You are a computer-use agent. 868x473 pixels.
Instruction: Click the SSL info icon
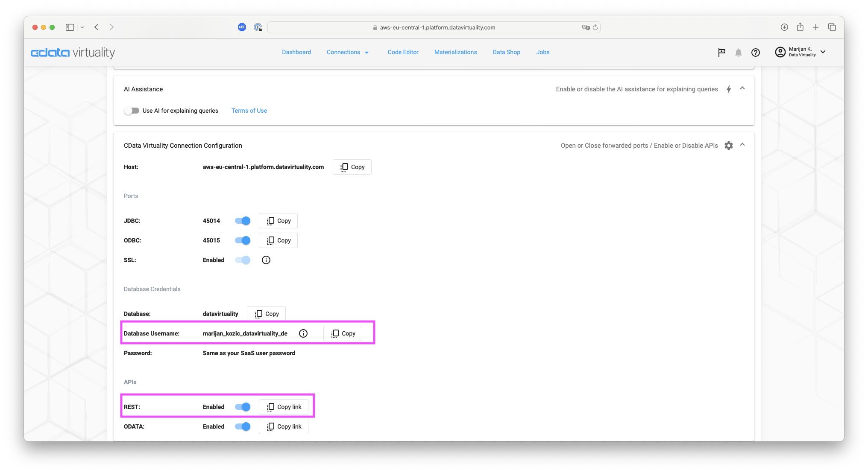point(266,260)
